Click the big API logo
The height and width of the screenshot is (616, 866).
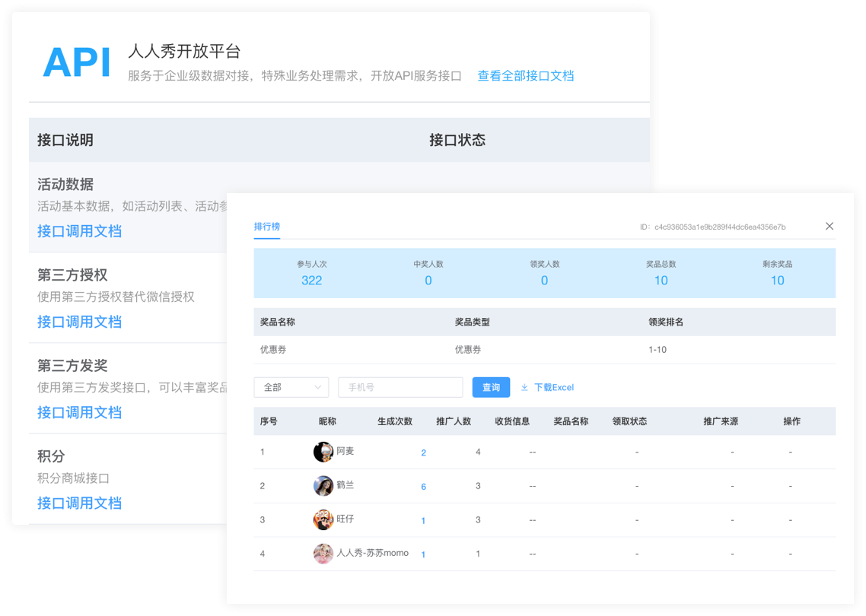tap(77, 62)
